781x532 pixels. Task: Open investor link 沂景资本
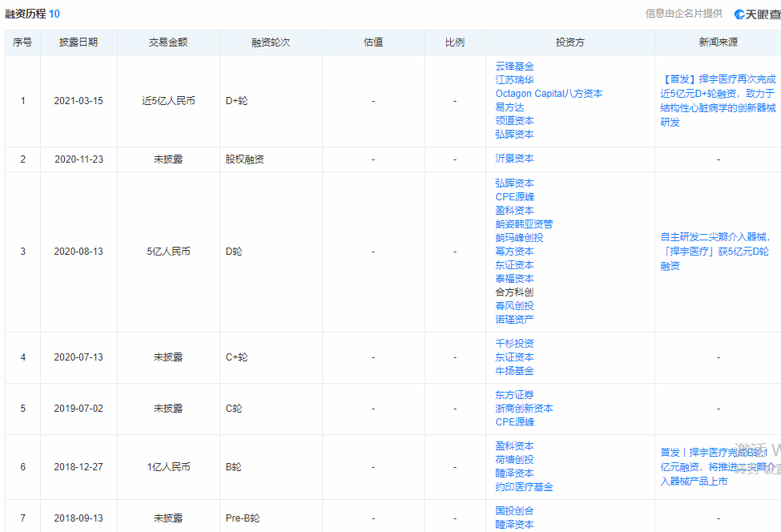click(514, 159)
